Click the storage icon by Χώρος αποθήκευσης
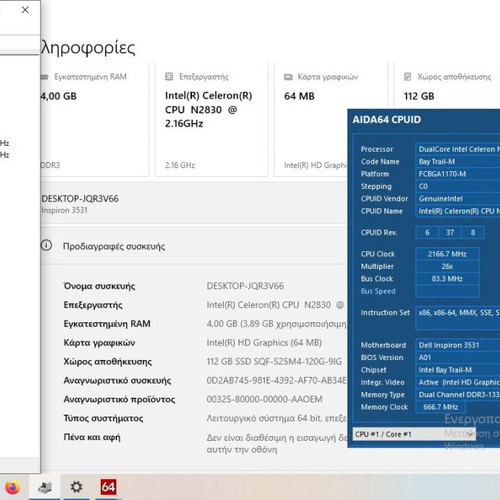 coord(407,77)
